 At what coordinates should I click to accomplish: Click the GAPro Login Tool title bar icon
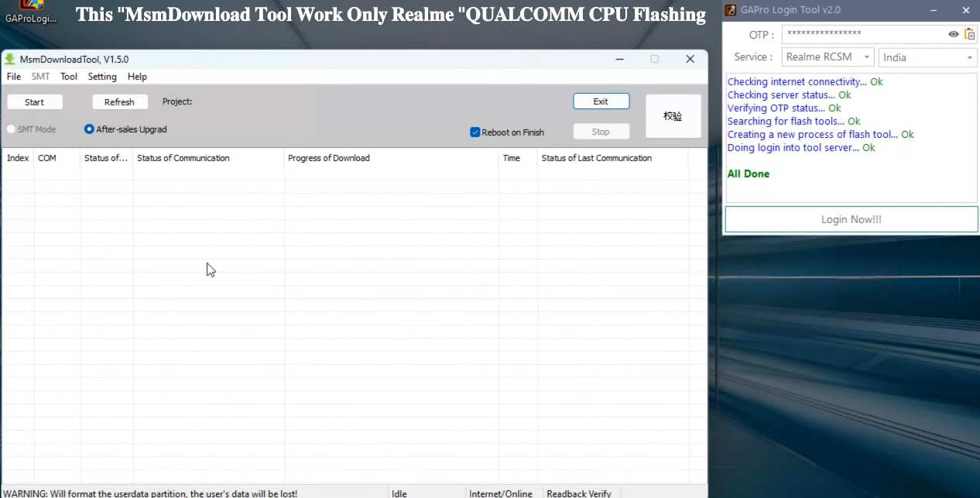point(730,10)
